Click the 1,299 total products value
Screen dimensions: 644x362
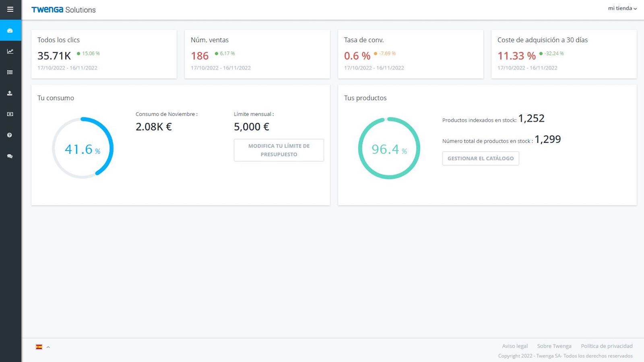548,139
